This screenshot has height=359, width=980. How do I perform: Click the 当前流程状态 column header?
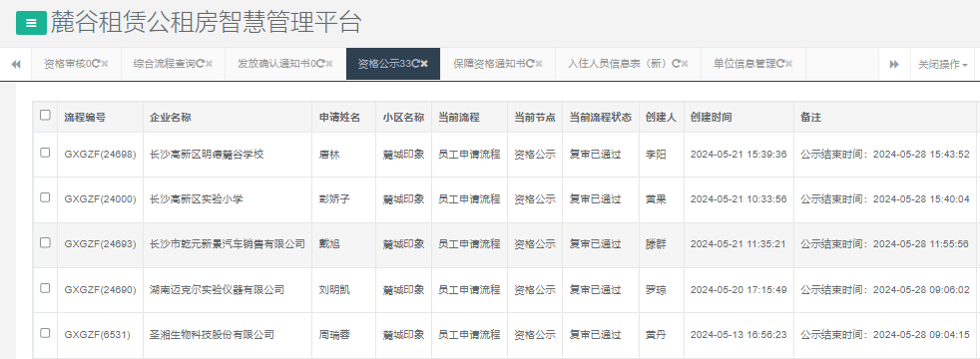point(601,118)
